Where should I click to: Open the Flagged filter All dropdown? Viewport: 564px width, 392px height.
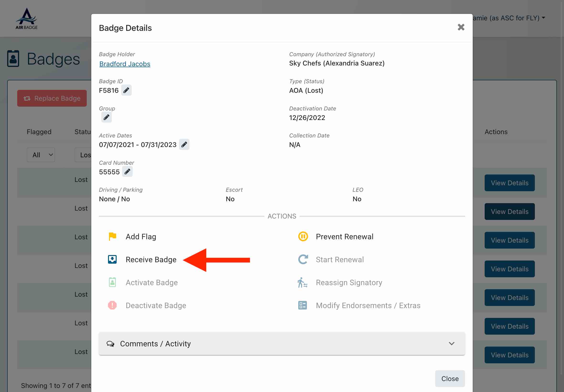coord(41,155)
